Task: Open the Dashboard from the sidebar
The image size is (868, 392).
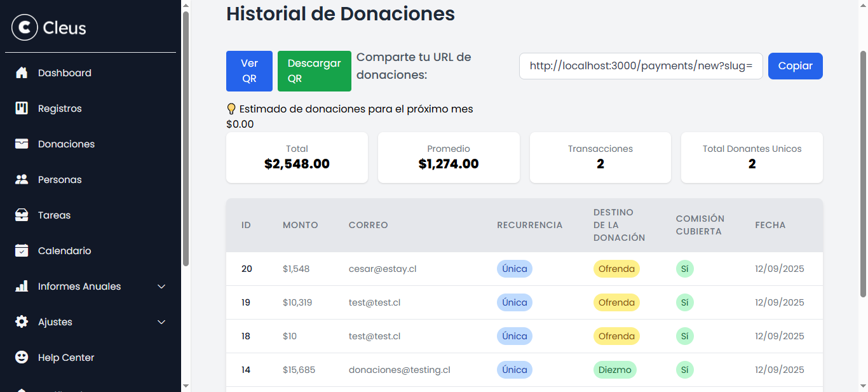Action: tap(64, 72)
